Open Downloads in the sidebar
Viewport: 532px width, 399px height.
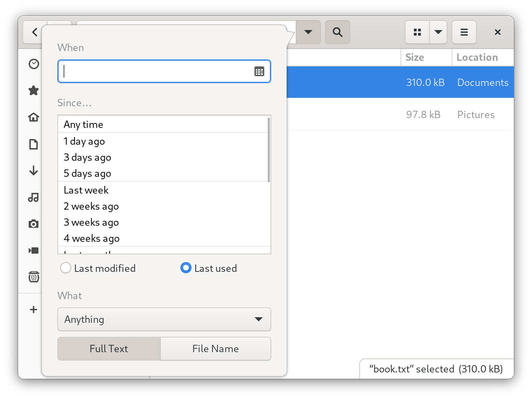pyautogui.click(x=34, y=171)
